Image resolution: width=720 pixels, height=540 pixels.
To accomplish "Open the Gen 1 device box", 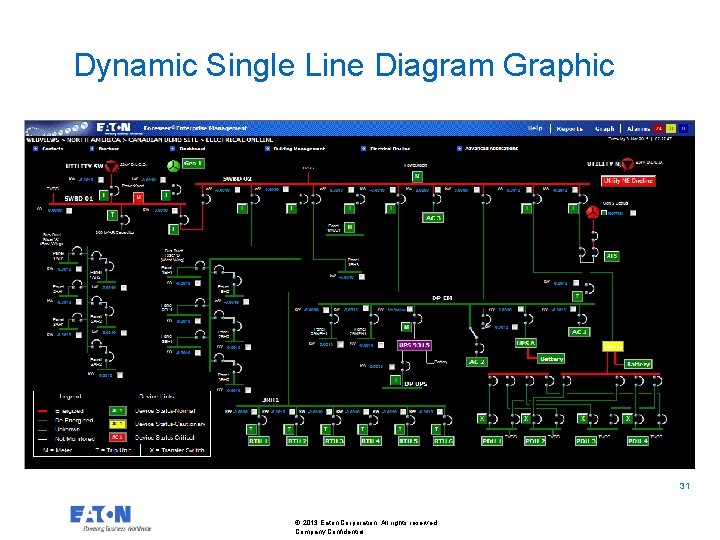I will (x=193, y=163).
